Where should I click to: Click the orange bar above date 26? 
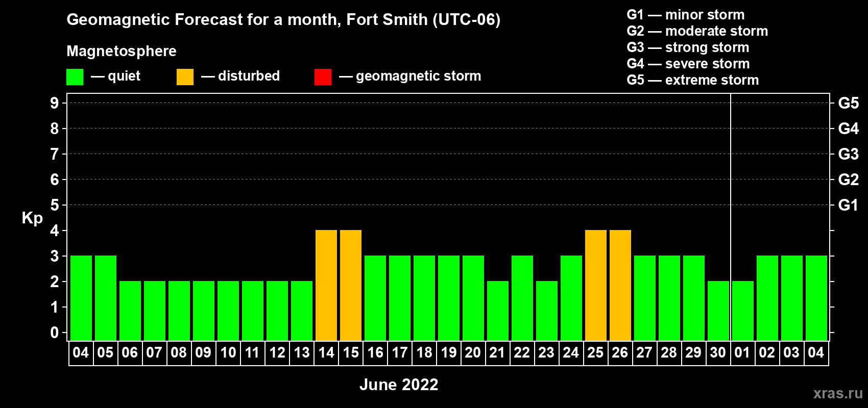(x=620, y=286)
